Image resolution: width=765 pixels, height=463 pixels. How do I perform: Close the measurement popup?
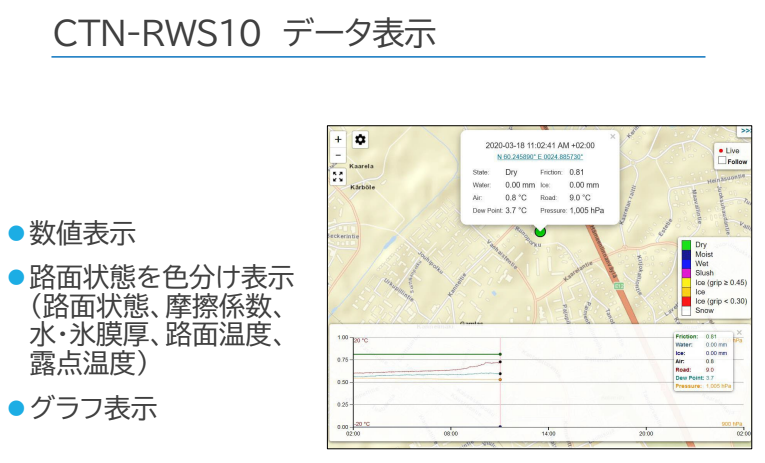click(x=612, y=136)
